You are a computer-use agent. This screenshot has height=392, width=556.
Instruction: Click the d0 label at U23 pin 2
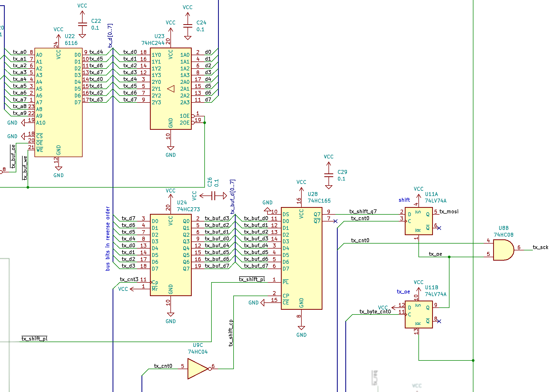[208, 52]
